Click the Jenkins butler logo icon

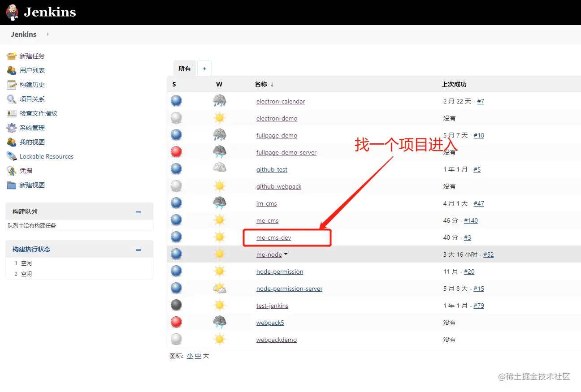point(12,12)
